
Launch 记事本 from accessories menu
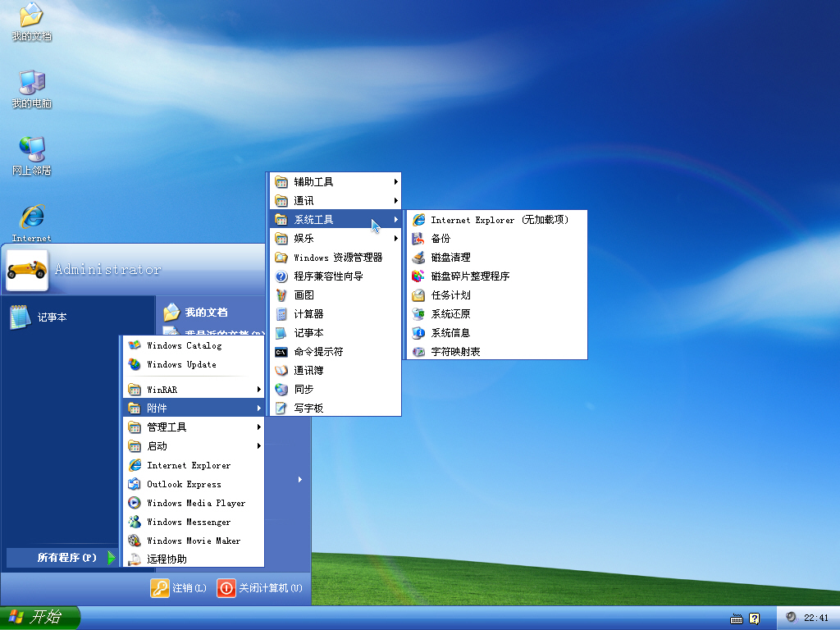point(336,333)
